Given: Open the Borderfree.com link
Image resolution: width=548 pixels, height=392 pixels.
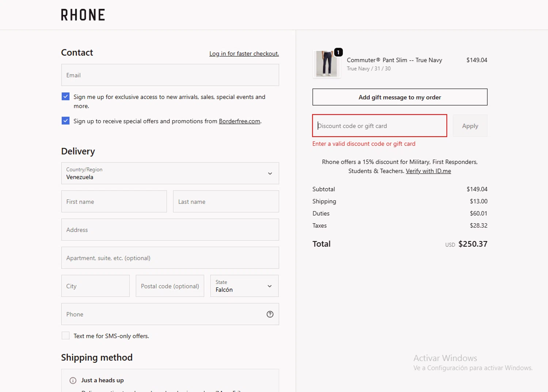Looking at the screenshot, I should (x=240, y=121).
